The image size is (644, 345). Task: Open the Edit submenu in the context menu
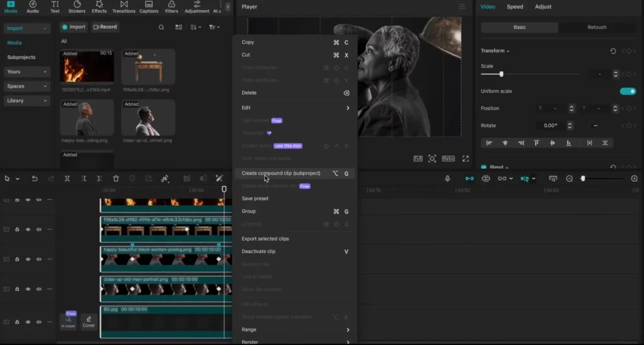pos(295,108)
